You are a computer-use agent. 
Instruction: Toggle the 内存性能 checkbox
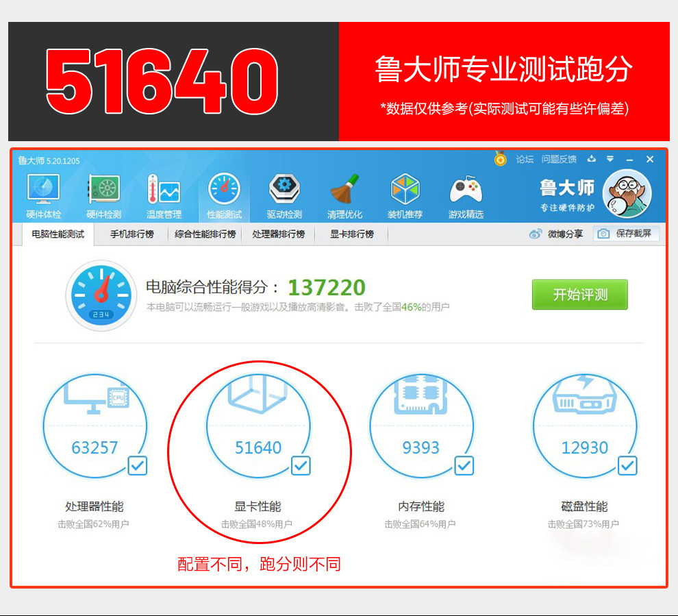point(464,466)
